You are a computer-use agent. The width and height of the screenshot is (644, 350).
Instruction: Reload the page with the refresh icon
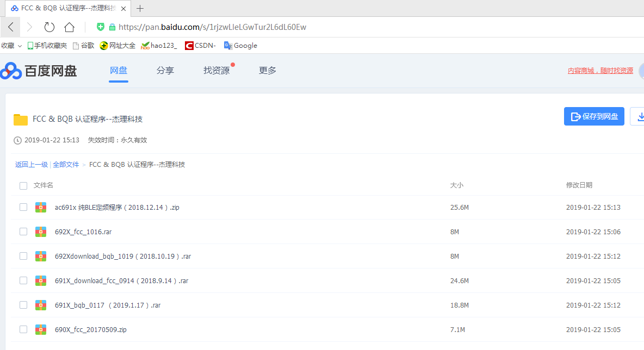[49, 27]
